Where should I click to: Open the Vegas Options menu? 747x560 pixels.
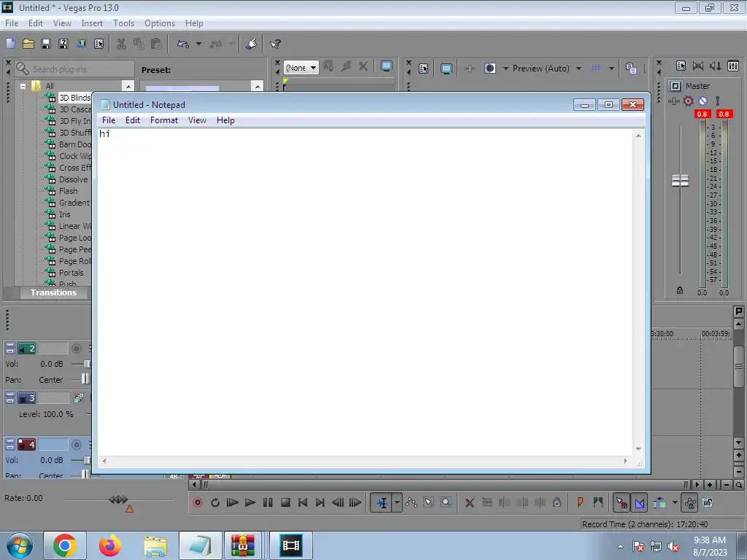(160, 23)
